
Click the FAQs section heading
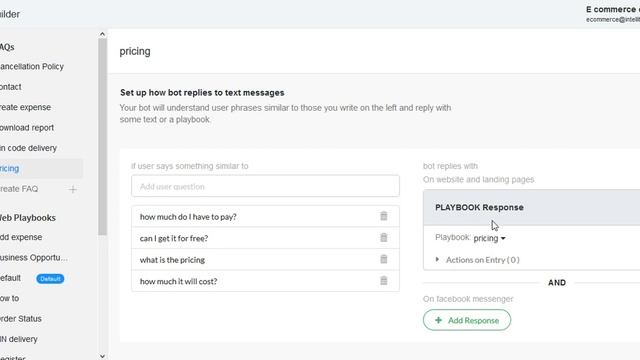pyautogui.click(x=7, y=47)
